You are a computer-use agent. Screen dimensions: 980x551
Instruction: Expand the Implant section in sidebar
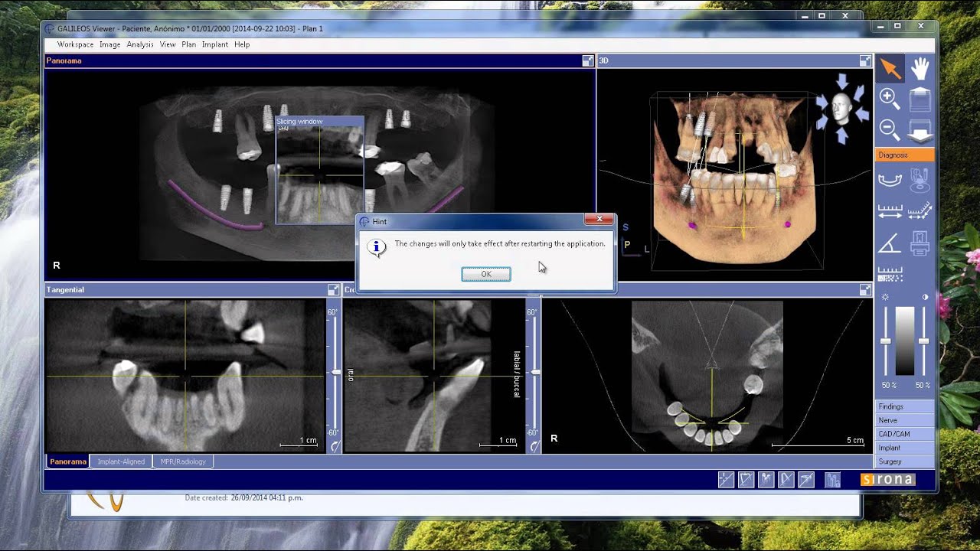pos(905,448)
